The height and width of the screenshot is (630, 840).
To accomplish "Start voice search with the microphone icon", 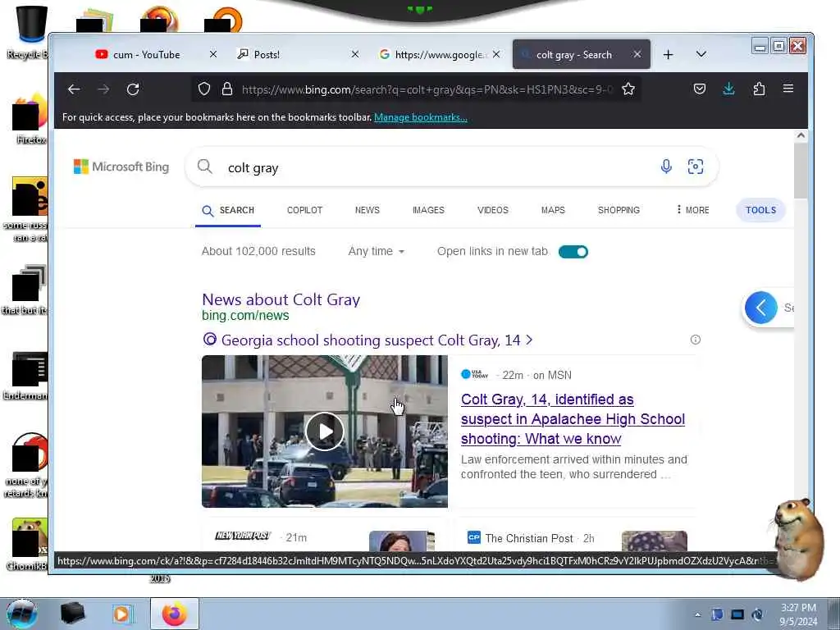I will click(x=666, y=167).
